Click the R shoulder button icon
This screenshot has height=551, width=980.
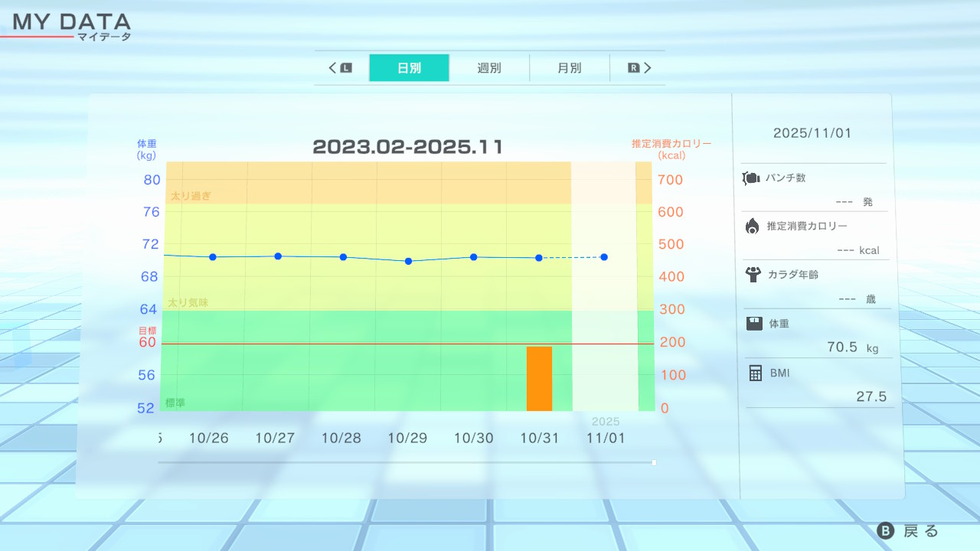633,68
